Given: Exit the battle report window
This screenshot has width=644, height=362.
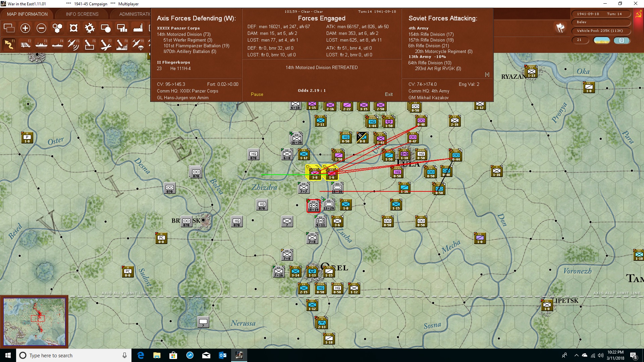Looking at the screenshot, I should pos(389,95).
